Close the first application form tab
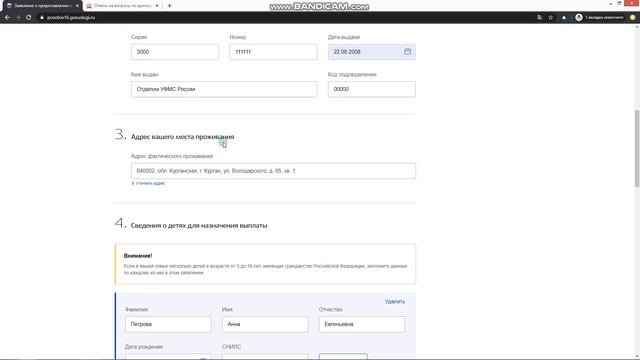This screenshot has height=360, width=640. pyautogui.click(x=77, y=6)
